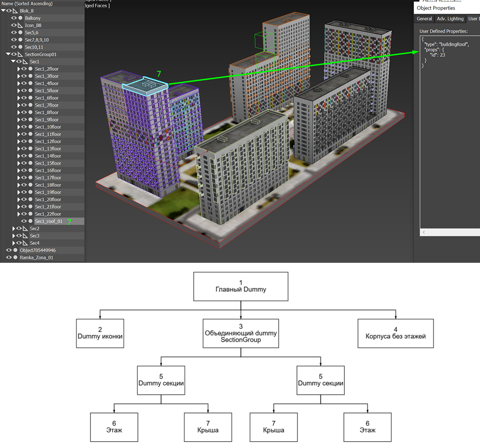
Task: Click the helper icon beside Sec4
Action: pyautogui.click(x=25, y=243)
